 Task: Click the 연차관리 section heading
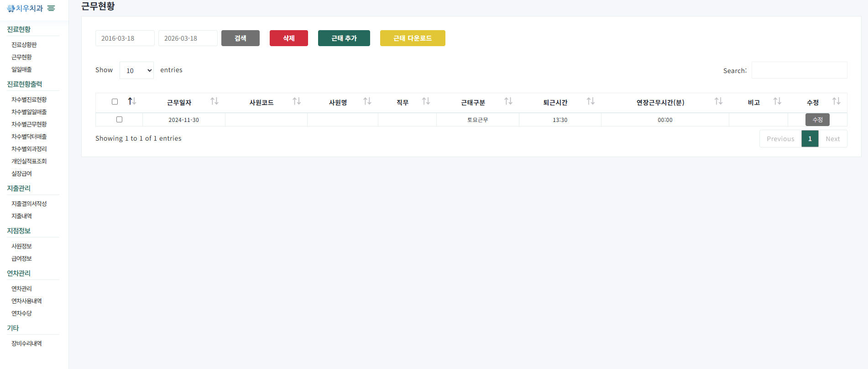(x=19, y=273)
